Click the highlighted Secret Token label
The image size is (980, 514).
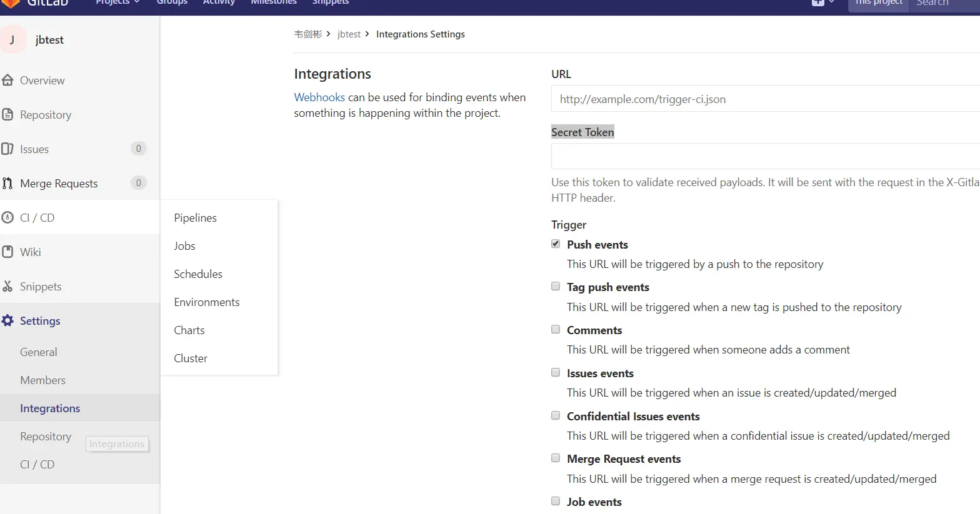[582, 132]
